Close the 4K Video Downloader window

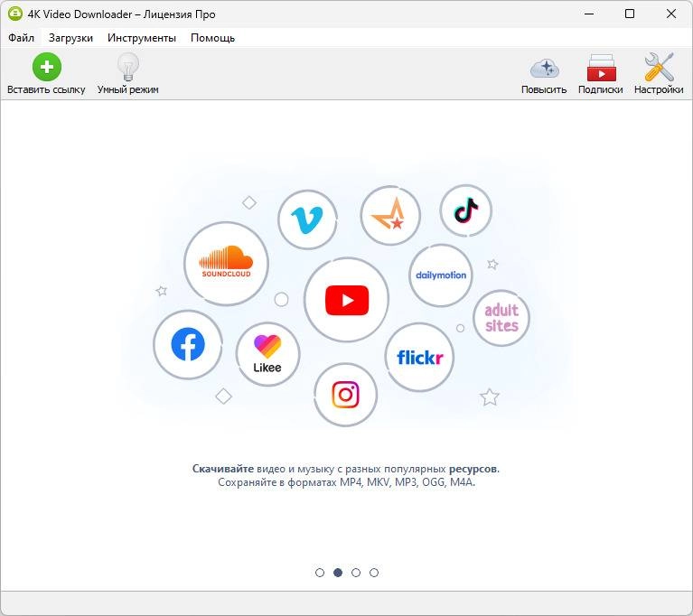coord(671,14)
